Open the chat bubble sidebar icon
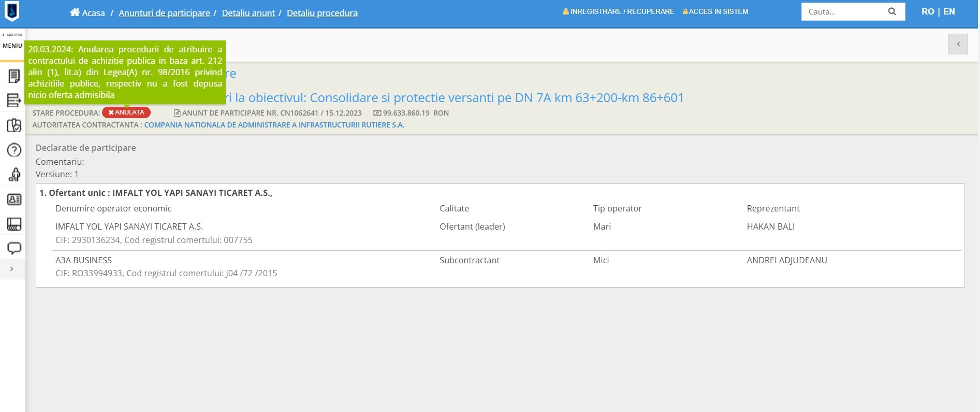The width and height of the screenshot is (980, 412). pos(14,248)
